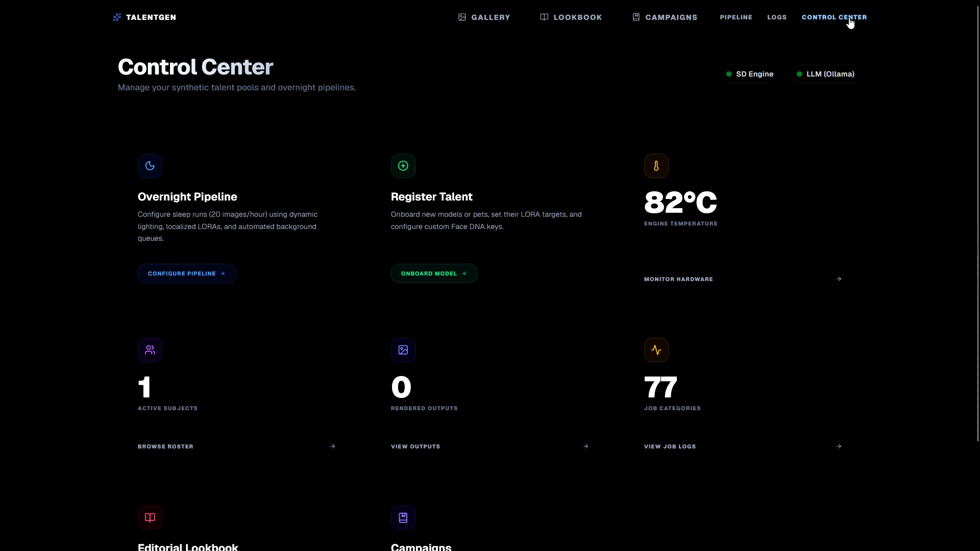Follow the View Job Logs link

(x=743, y=446)
